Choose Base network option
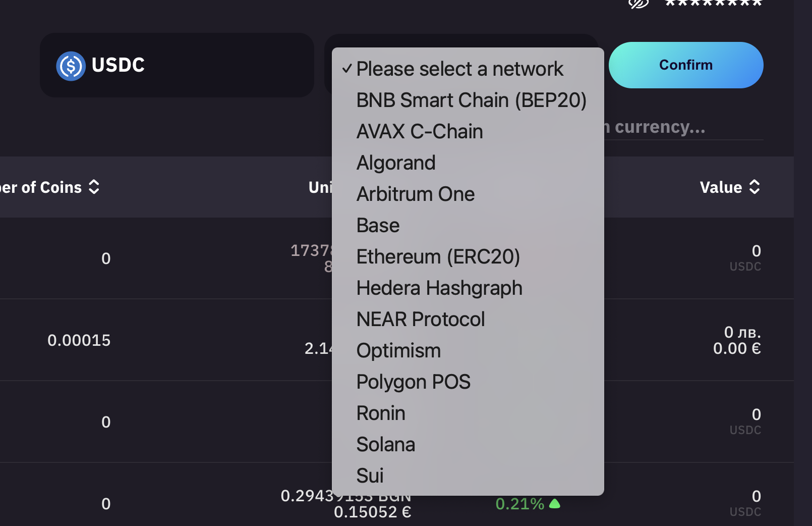Viewport: 812px width, 526px height. pyautogui.click(x=378, y=226)
